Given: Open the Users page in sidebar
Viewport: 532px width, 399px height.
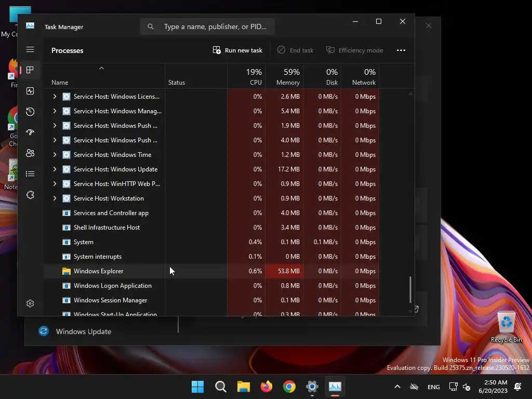Looking at the screenshot, I should click(30, 153).
